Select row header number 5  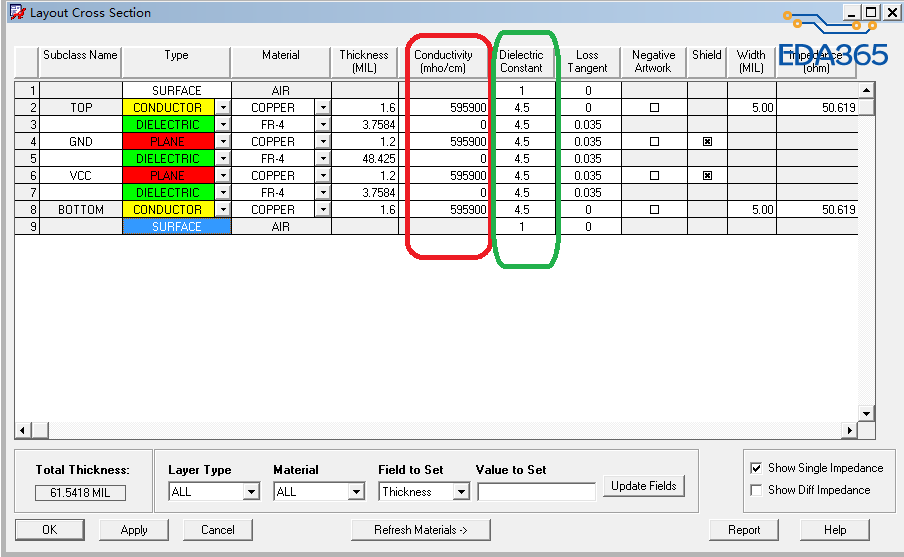[x=27, y=159]
